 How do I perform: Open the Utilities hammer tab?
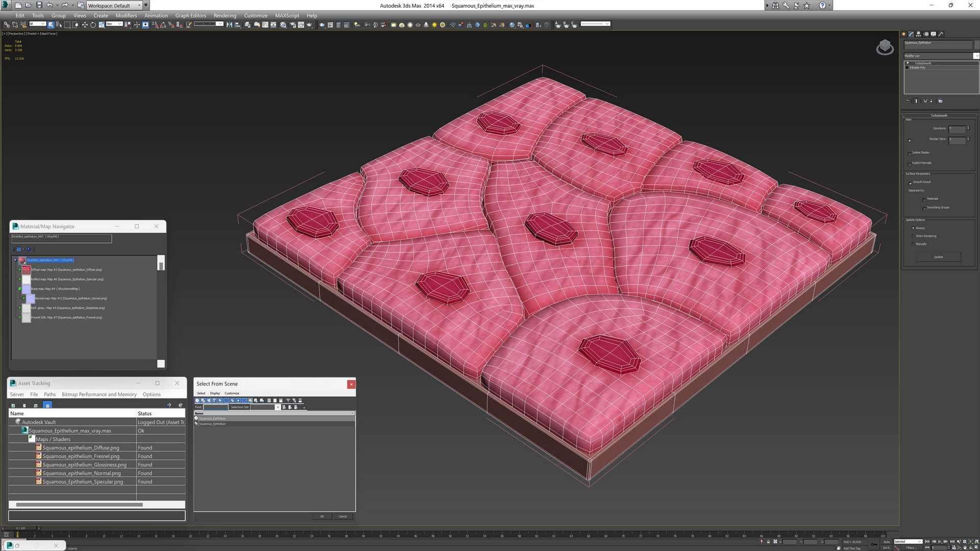click(941, 34)
